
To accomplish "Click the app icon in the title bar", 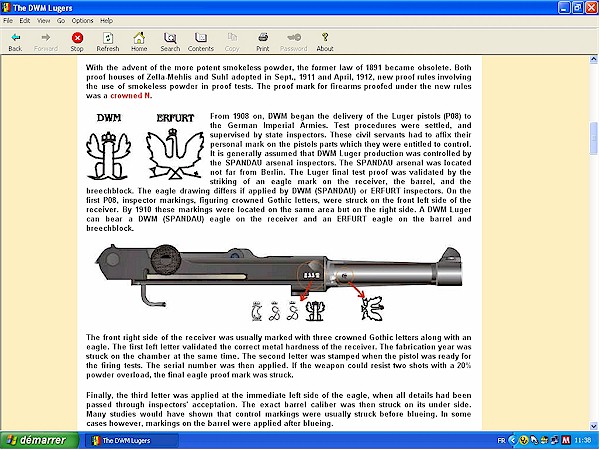I will [6, 8].
